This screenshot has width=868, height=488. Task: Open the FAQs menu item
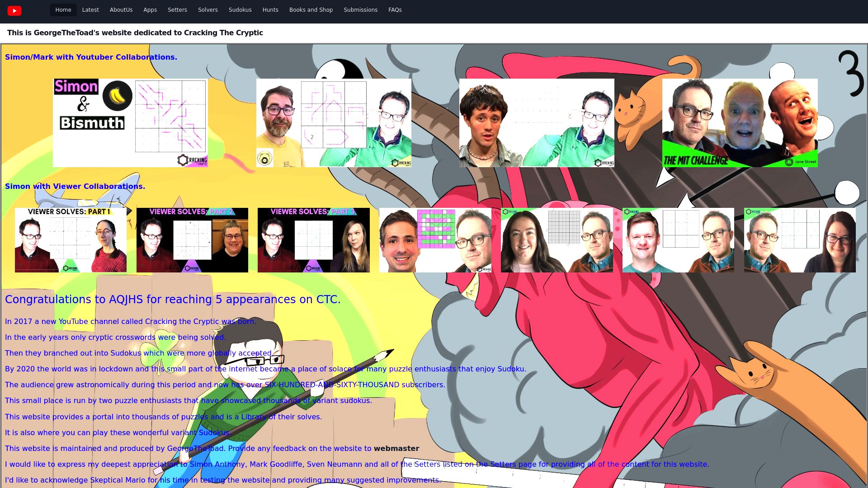tap(395, 10)
